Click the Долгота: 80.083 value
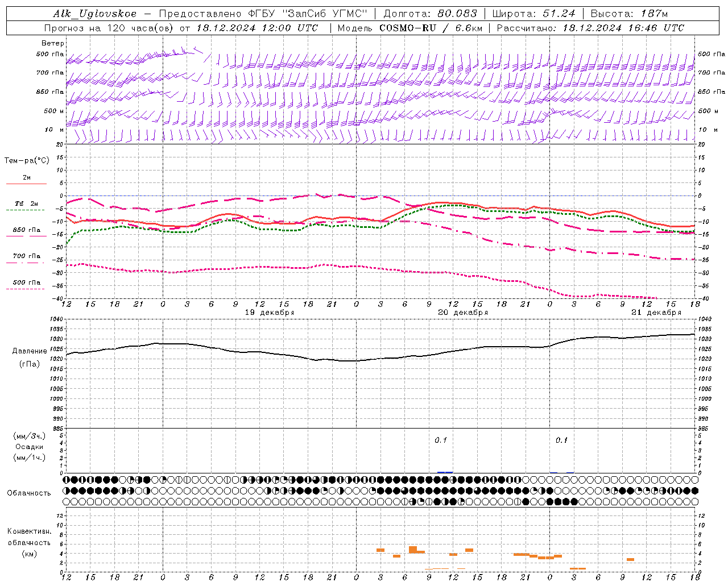The image size is (728, 582). [431, 14]
